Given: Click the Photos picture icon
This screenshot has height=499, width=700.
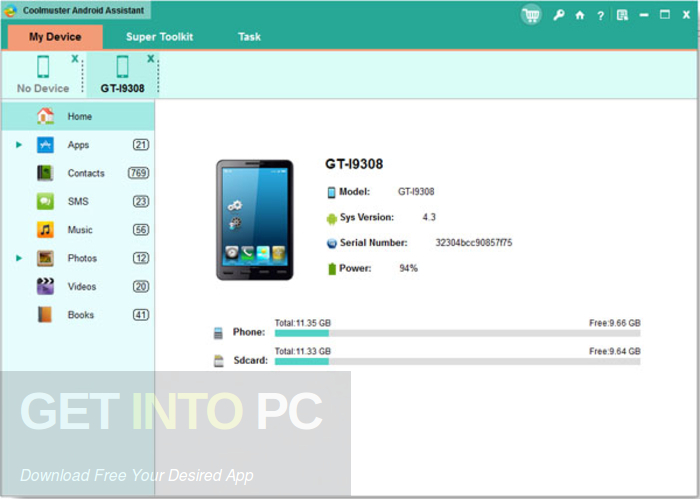Looking at the screenshot, I should click(x=45, y=258).
